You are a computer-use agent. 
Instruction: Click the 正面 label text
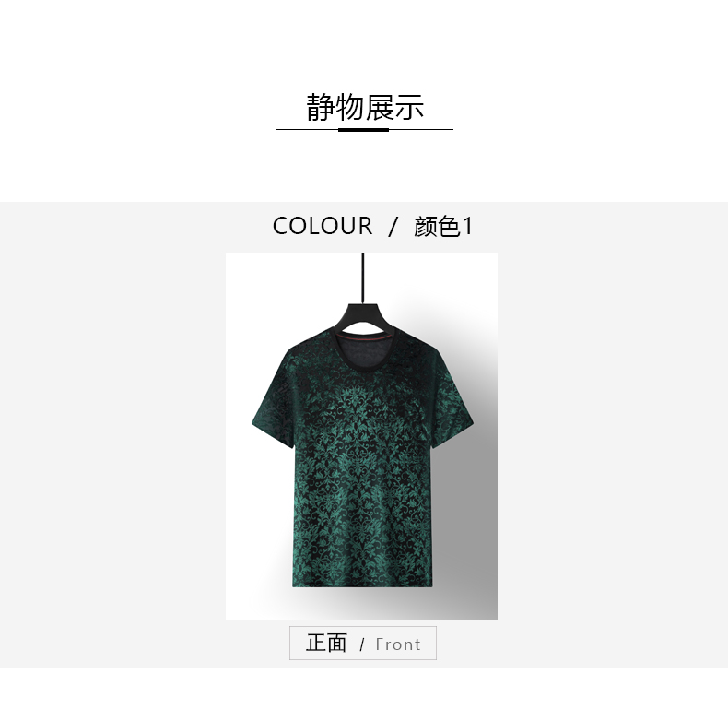pos(326,643)
